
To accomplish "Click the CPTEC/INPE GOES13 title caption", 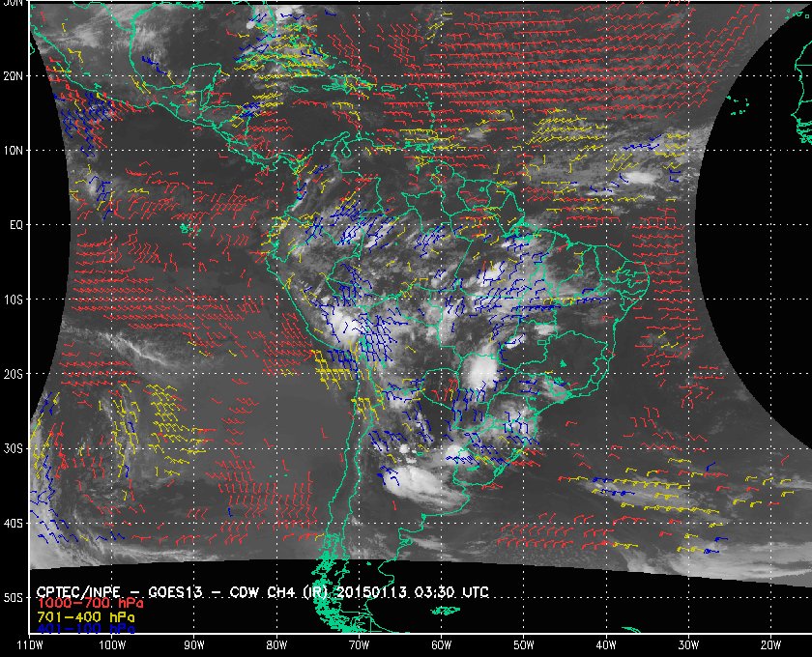I will [x=263, y=592].
